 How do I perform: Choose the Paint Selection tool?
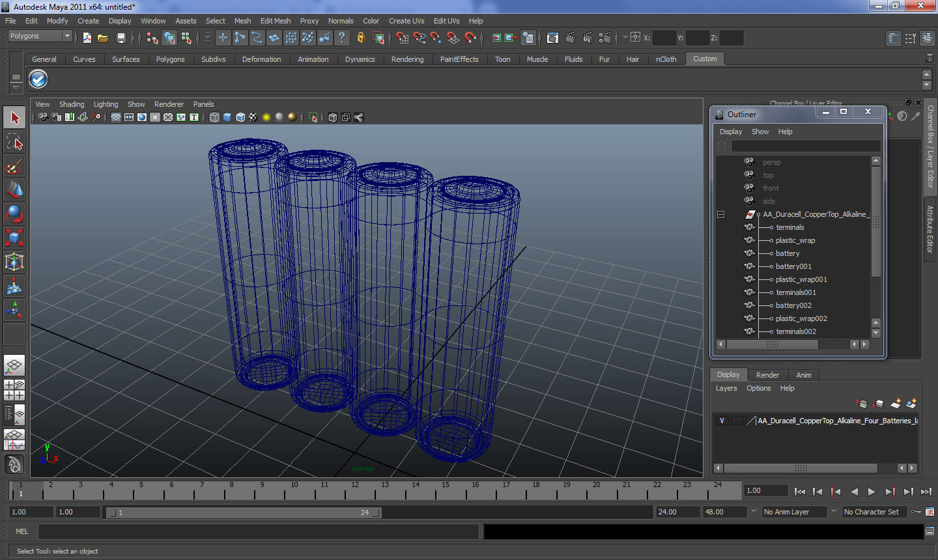tap(14, 166)
